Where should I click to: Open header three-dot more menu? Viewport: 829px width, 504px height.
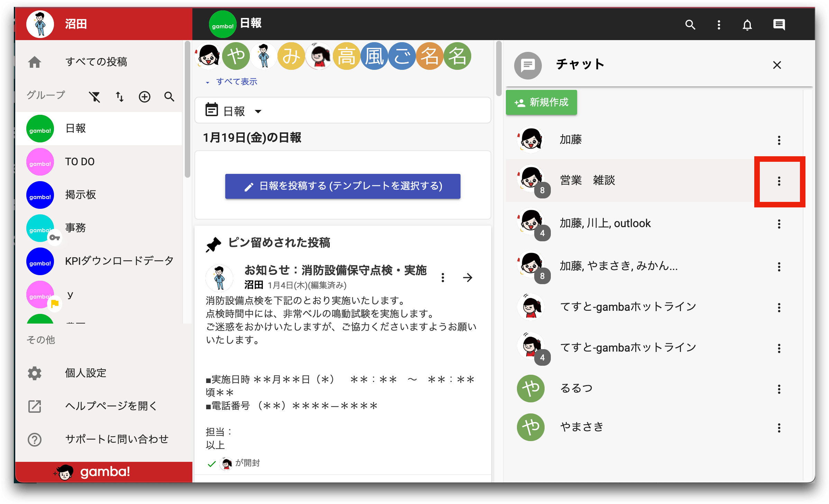coord(719,25)
